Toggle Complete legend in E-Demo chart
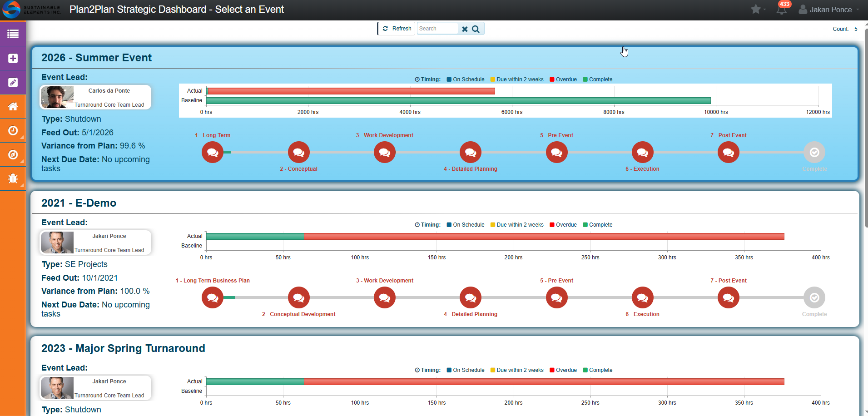The width and height of the screenshot is (868, 416). [x=598, y=225]
